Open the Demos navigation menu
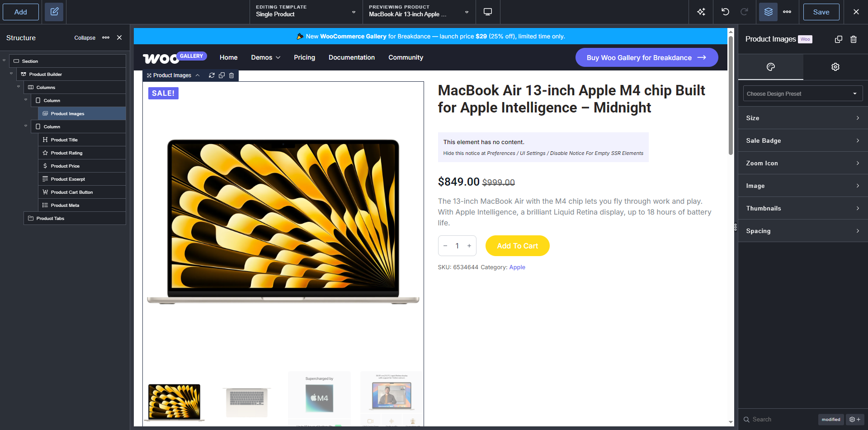This screenshot has width=868, height=430. (266, 57)
